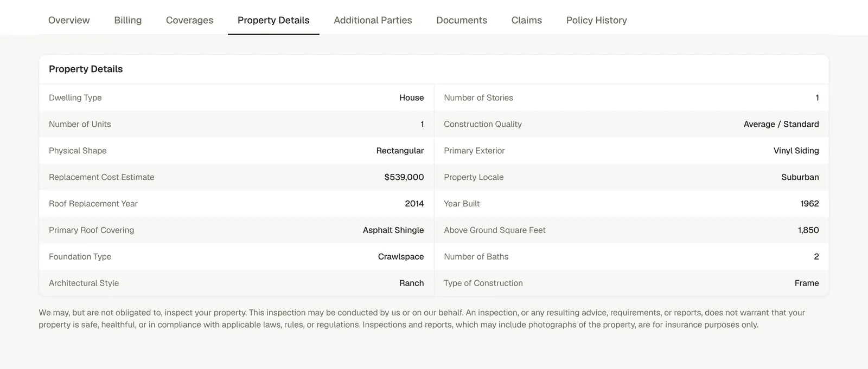Click the Number of Baths label
Image resolution: width=868 pixels, height=369 pixels.
(x=476, y=257)
